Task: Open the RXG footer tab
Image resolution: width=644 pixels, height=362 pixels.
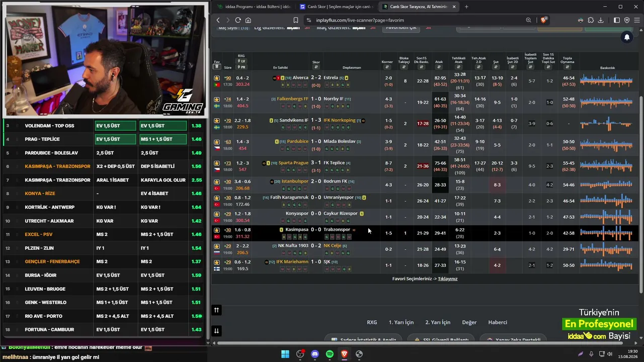Action: pos(372,322)
